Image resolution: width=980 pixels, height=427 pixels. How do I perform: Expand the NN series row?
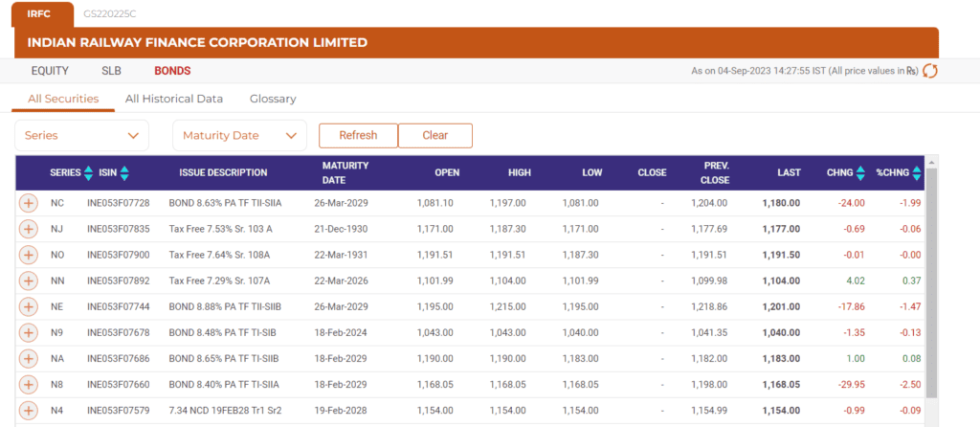tap(28, 281)
